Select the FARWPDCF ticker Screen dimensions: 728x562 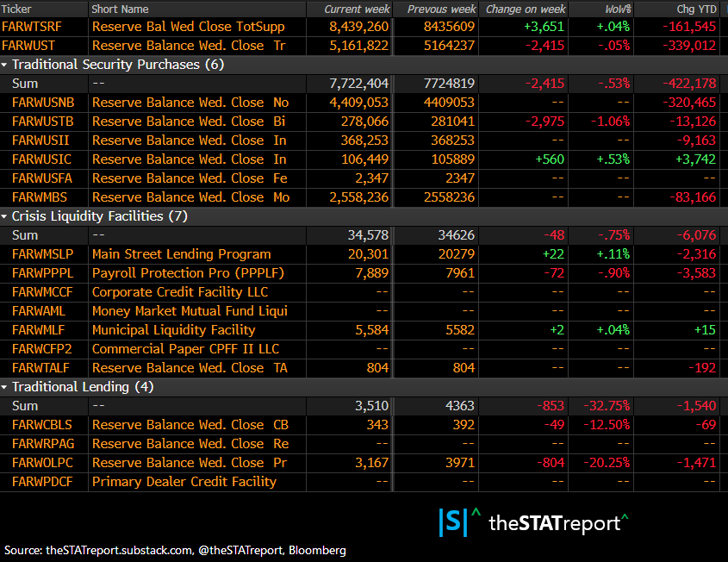click(42, 482)
